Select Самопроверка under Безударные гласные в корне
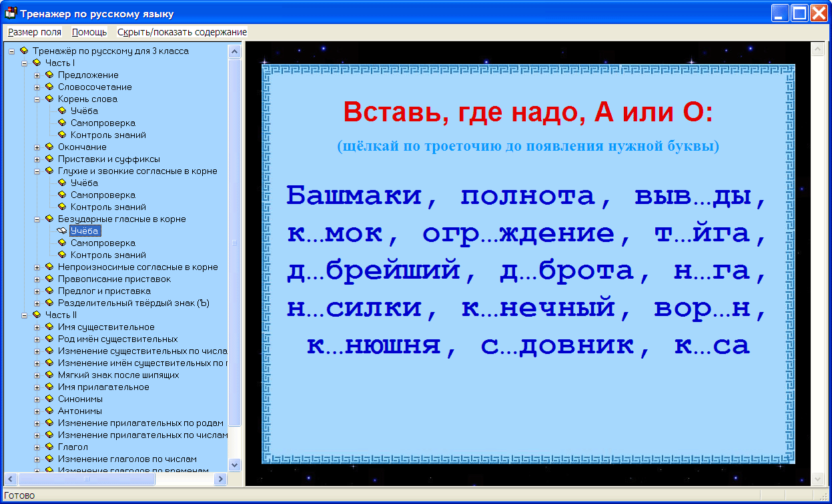Screen dimensions: 832x504 click(x=103, y=243)
